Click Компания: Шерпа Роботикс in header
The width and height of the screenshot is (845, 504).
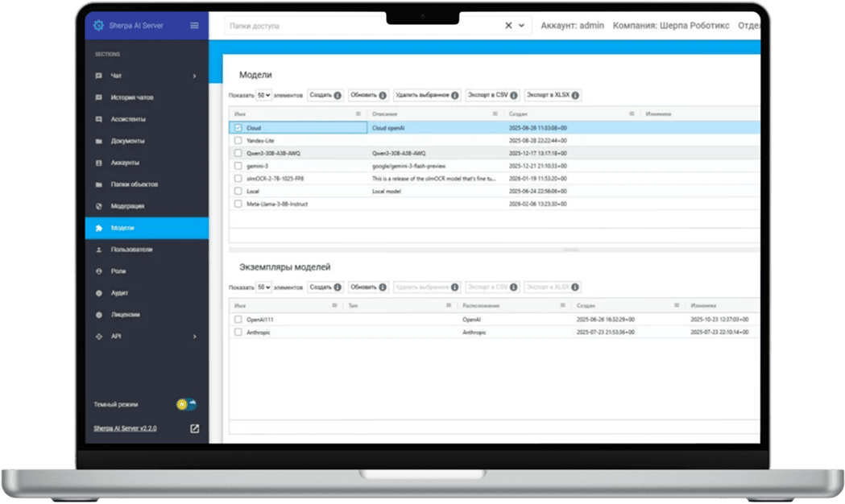[x=671, y=25]
